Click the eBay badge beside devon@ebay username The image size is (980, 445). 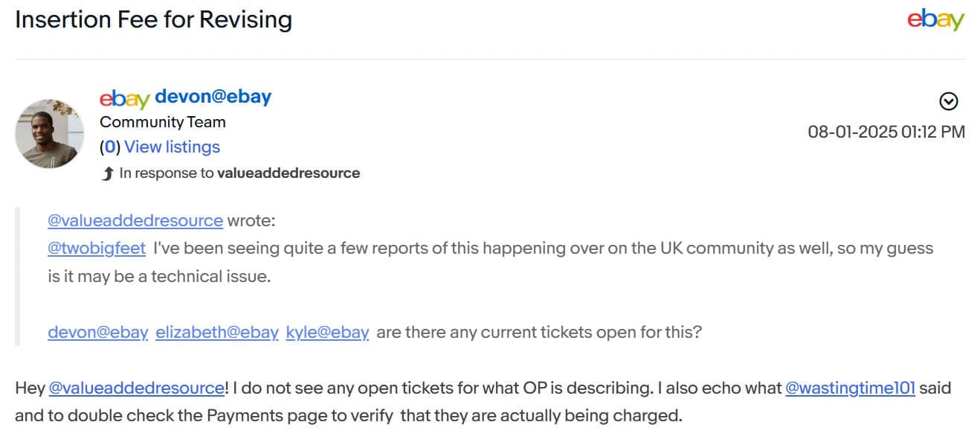[124, 98]
